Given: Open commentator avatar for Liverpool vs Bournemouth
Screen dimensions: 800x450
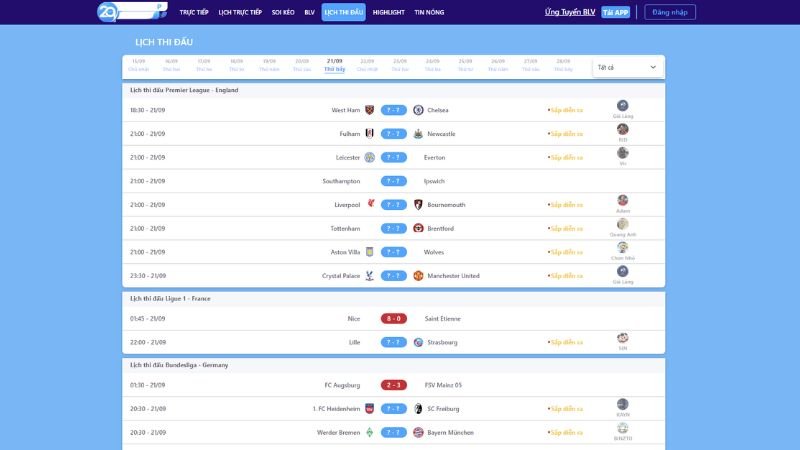Looking at the screenshot, I should (x=622, y=200).
